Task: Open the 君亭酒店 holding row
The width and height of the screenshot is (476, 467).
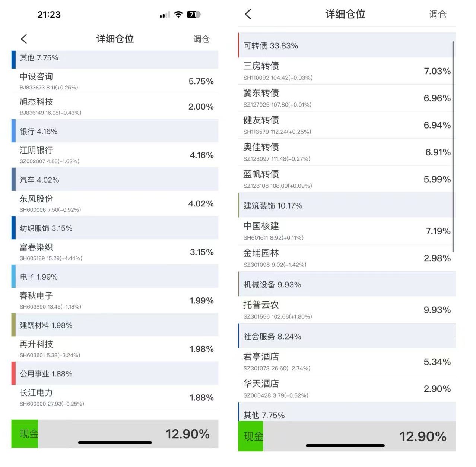Action: click(346, 362)
